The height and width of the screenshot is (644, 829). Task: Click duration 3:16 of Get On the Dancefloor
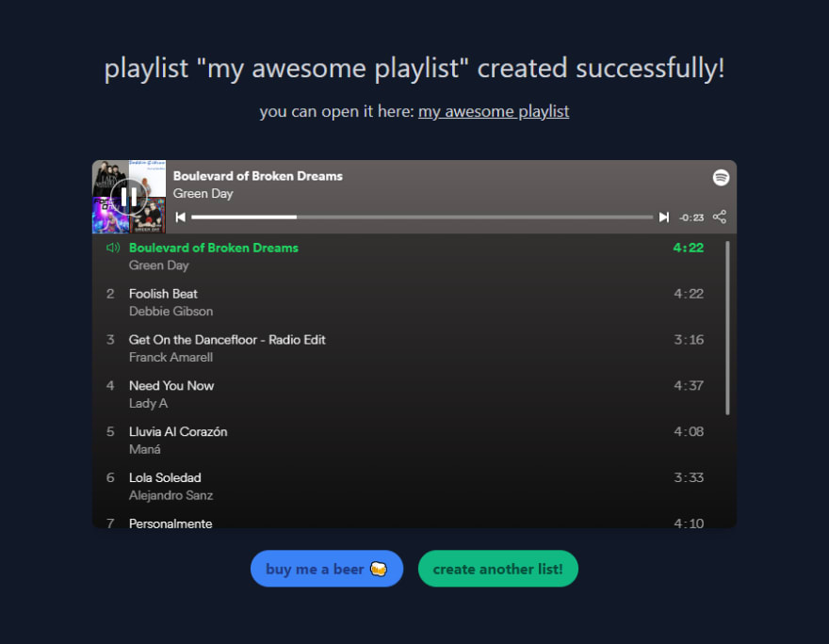(689, 340)
